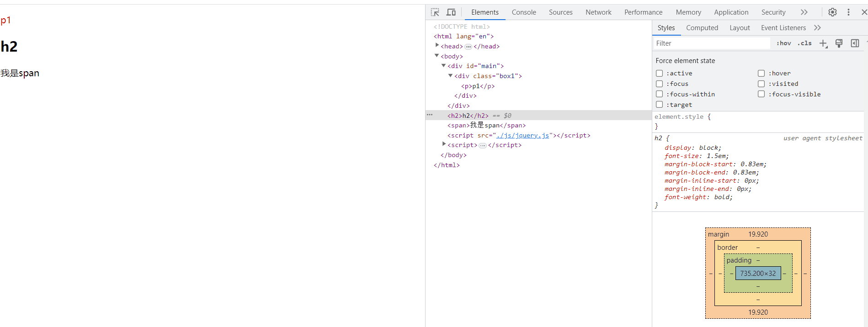Toggle the .cls class editor button
Viewport: 868px width, 327px height.
pyautogui.click(x=804, y=43)
